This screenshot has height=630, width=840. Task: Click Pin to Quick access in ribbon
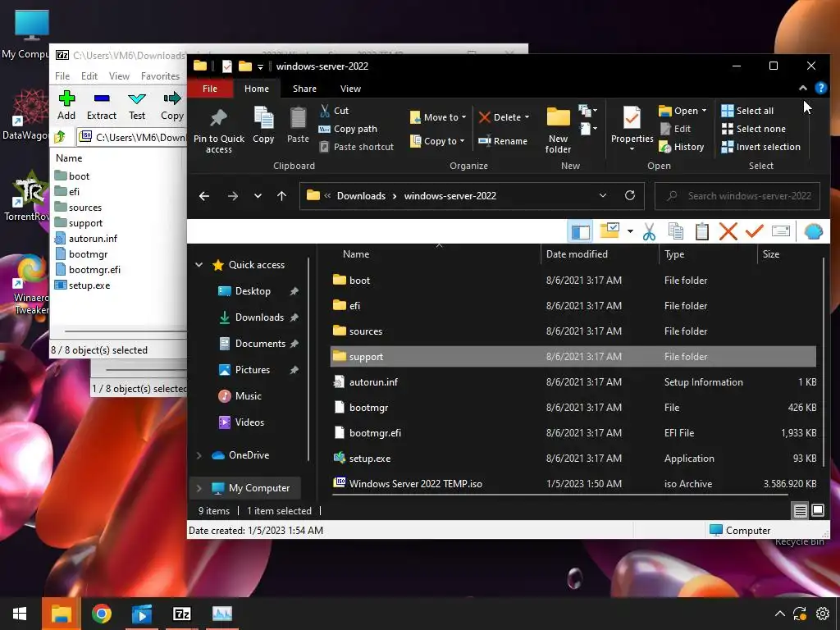(218, 130)
